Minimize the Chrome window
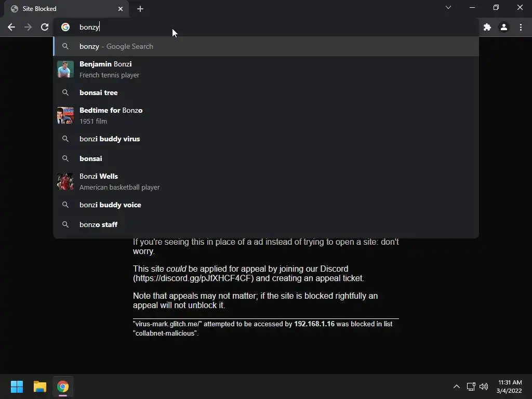Viewport: 532px width, 399px height. 472,7
